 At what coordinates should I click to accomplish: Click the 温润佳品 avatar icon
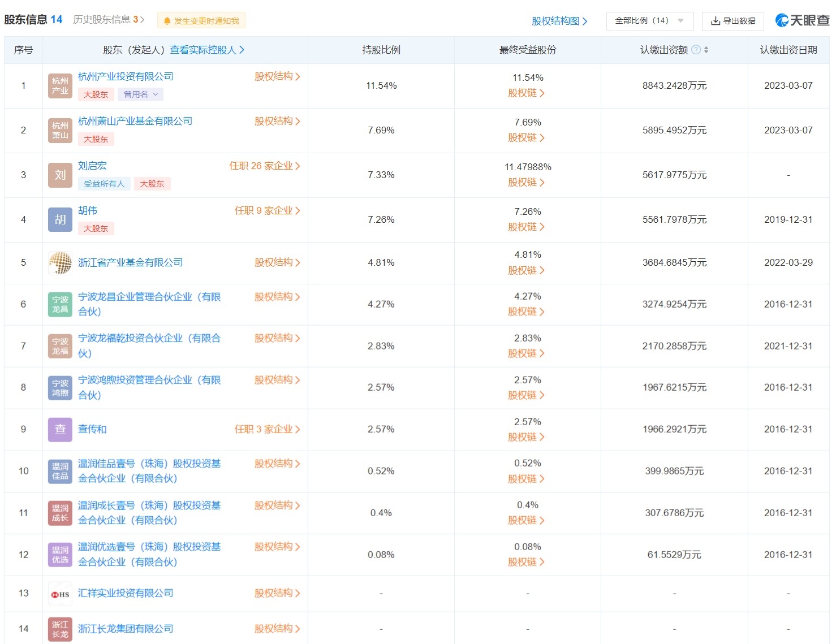click(x=60, y=472)
